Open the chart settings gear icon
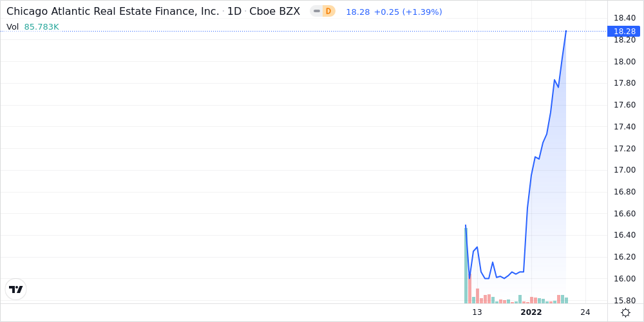644x322 pixels. (x=625, y=312)
